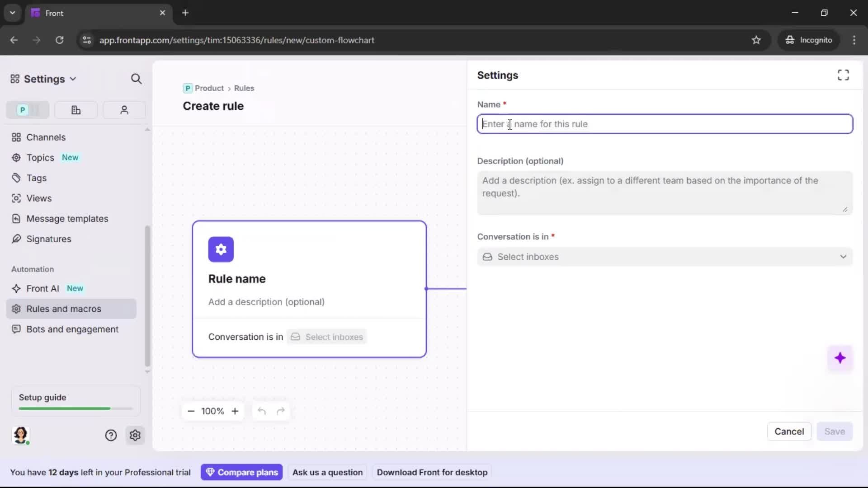Screen dimensions: 868x488
Task: Open the browser tab list chevron
Action: [12, 13]
